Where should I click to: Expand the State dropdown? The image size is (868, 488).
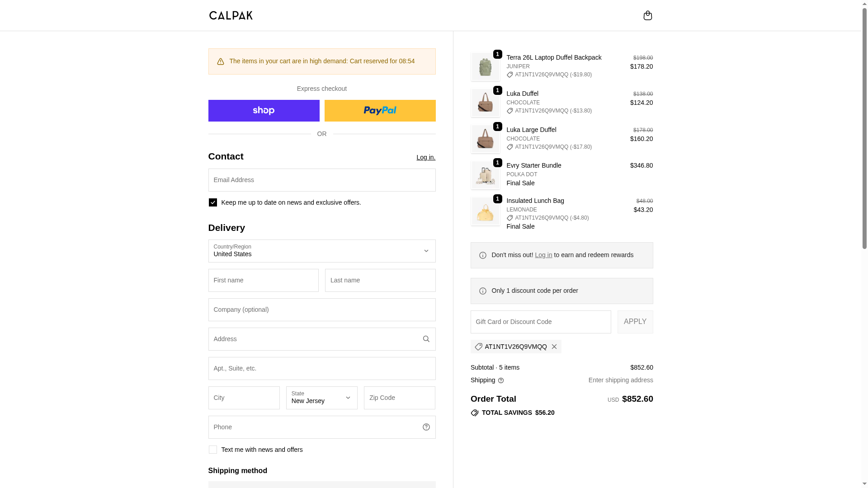pos(321,398)
